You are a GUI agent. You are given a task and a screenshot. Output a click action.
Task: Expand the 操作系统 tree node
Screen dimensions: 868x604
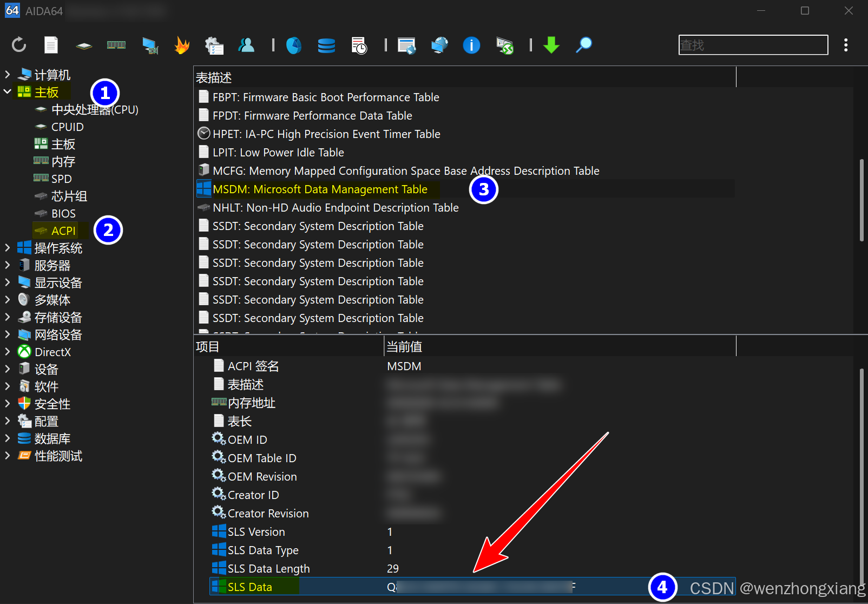(x=8, y=247)
